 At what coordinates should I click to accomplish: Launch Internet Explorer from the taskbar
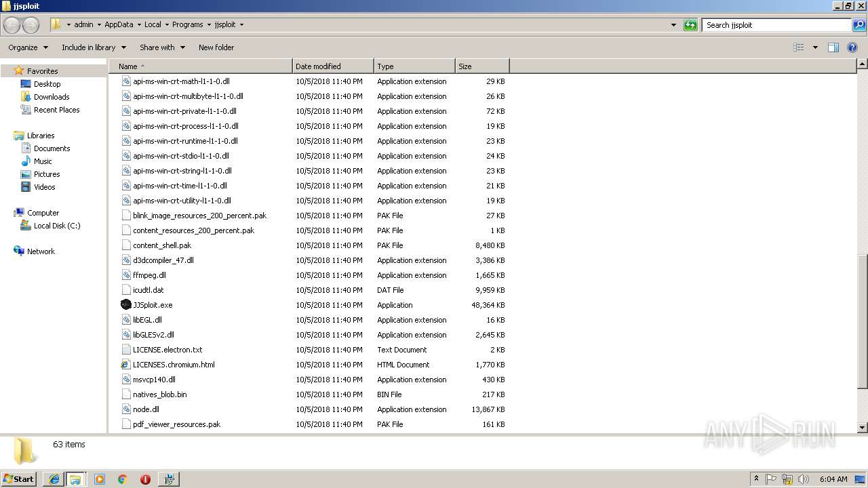54,479
